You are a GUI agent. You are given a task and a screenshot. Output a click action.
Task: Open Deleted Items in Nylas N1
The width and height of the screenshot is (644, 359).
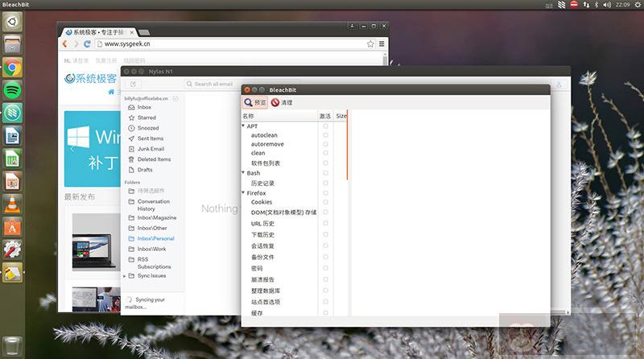coord(154,159)
